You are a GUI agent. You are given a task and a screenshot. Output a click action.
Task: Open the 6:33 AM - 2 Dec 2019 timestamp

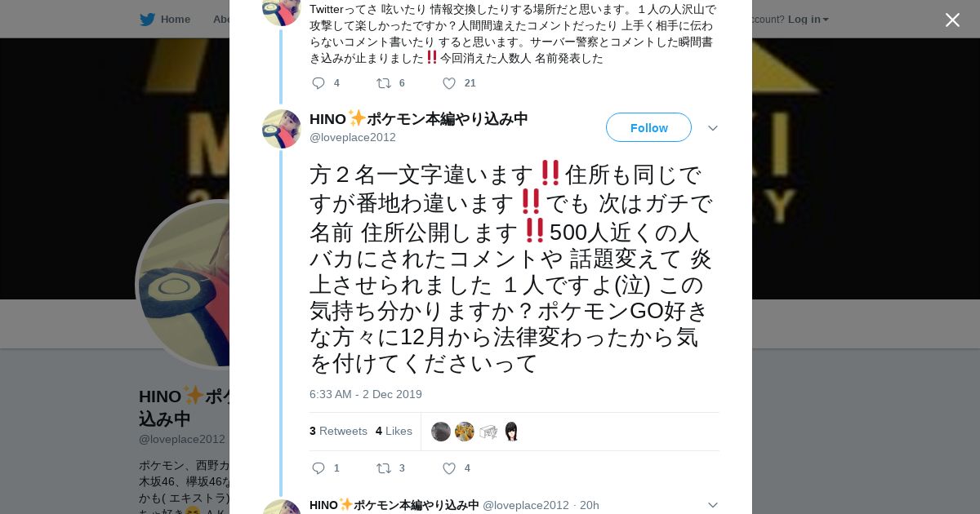point(366,394)
